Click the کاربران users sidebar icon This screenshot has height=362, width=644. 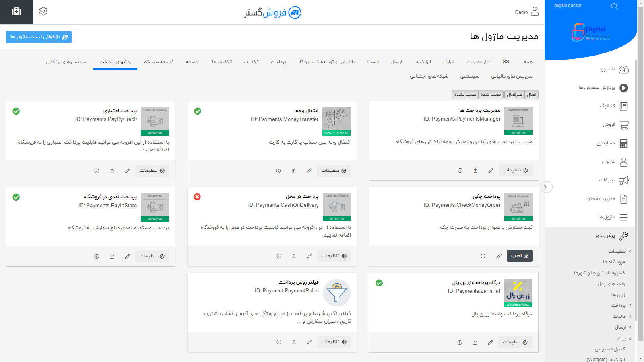[x=624, y=162]
